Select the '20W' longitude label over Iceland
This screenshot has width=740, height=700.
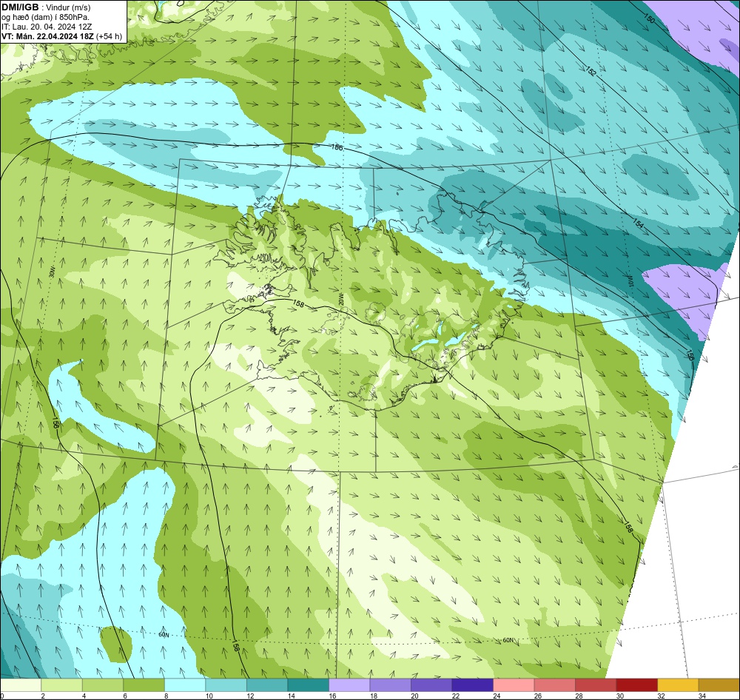340,299
